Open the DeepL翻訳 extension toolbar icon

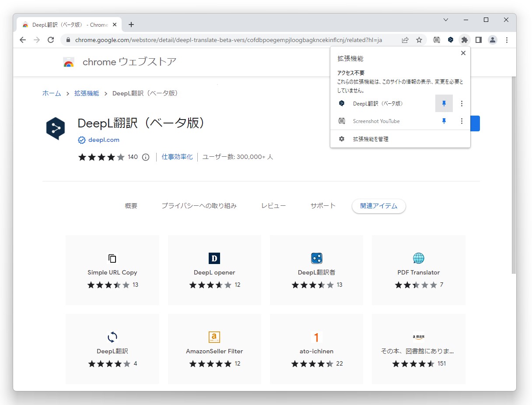click(x=451, y=40)
